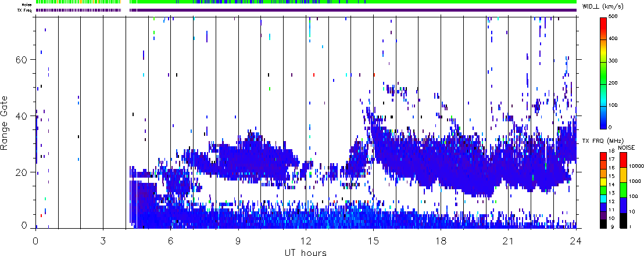Pick the 9–10 MHz black TX FRQ swatch
This screenshot has width=644, height=256.
point(603,224)
